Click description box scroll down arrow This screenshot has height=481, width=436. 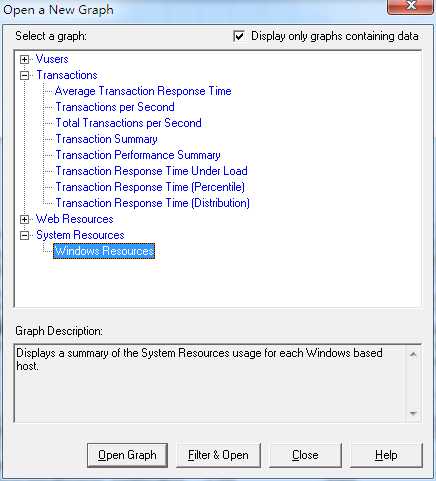tap(413, 414)
